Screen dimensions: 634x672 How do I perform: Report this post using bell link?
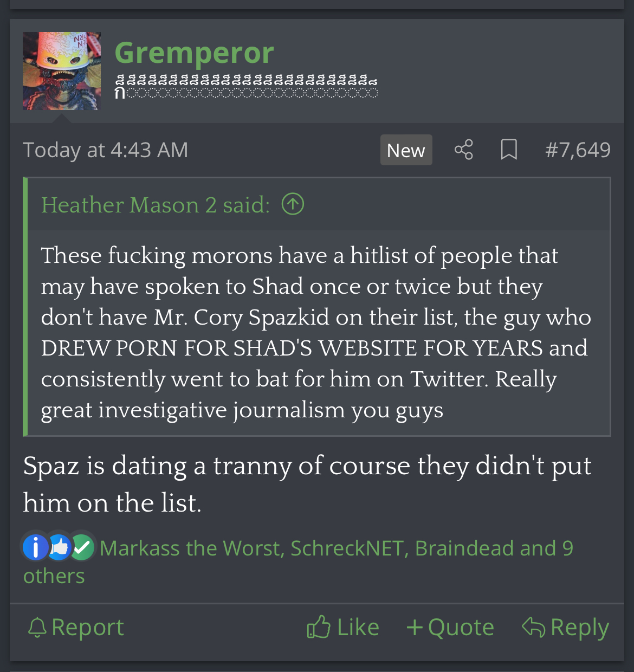click(76, 627)
